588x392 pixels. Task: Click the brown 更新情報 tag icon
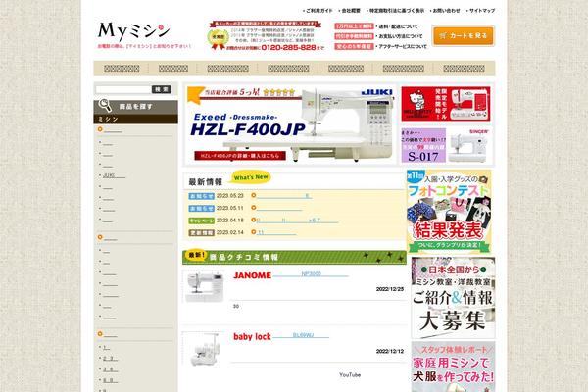click(201, 233)
